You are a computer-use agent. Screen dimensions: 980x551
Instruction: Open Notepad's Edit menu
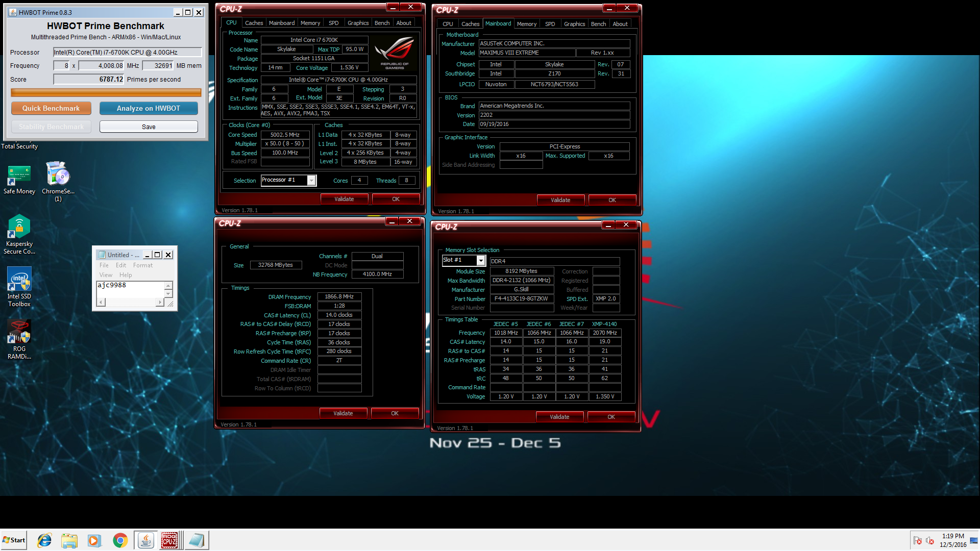coord(121,265)
